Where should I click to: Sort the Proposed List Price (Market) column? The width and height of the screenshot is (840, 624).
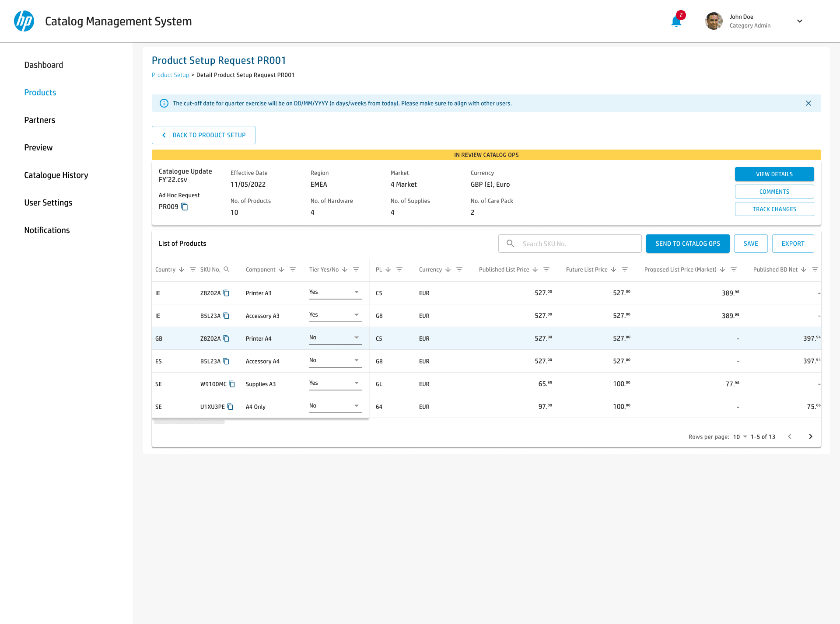coord(722,269)
